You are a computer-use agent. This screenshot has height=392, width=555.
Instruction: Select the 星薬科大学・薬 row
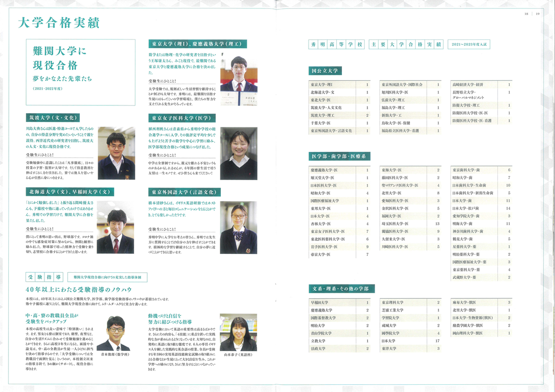coord(481,247)
